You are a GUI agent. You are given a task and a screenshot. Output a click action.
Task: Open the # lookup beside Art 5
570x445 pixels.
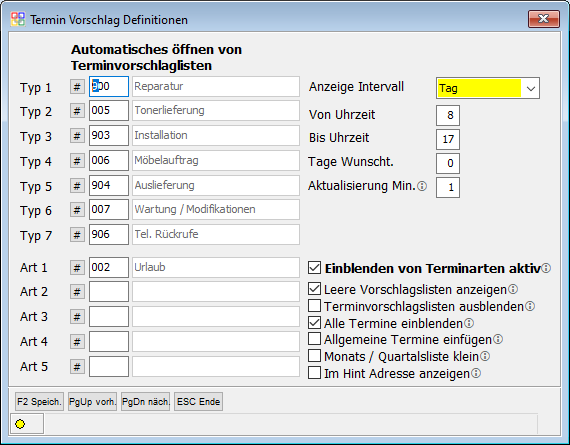point(77,366)
